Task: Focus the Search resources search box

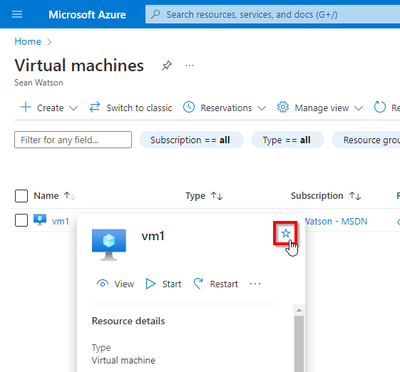Action: (273, 14)
